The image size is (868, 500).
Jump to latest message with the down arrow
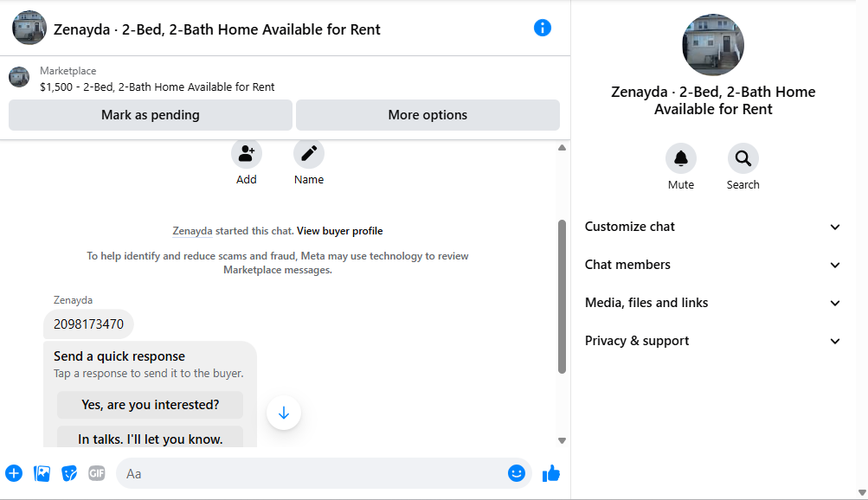coord(284,413)
